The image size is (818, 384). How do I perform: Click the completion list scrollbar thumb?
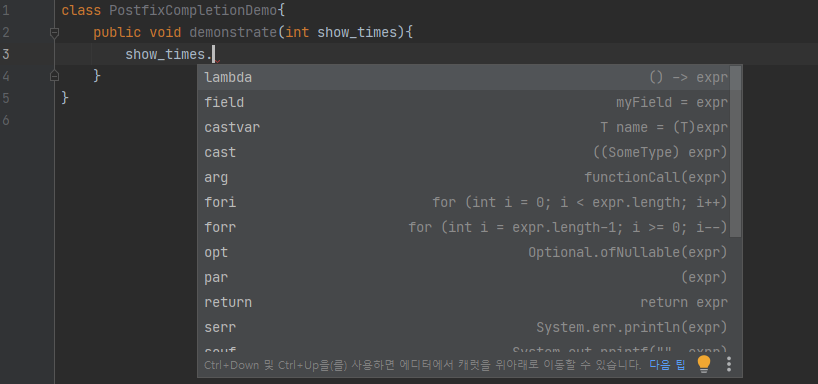point(736,151)
